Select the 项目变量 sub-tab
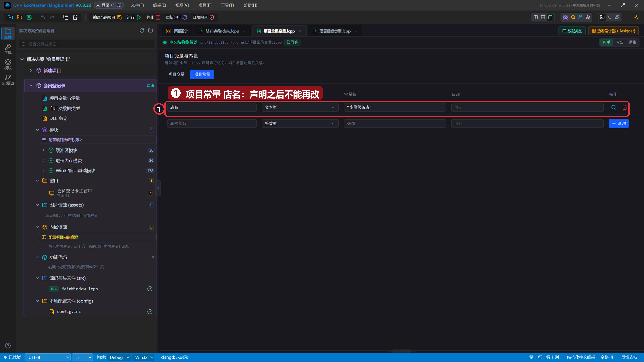Image resolution: width=644 pixels, height=362 pixels. click(x=176, y=74)
